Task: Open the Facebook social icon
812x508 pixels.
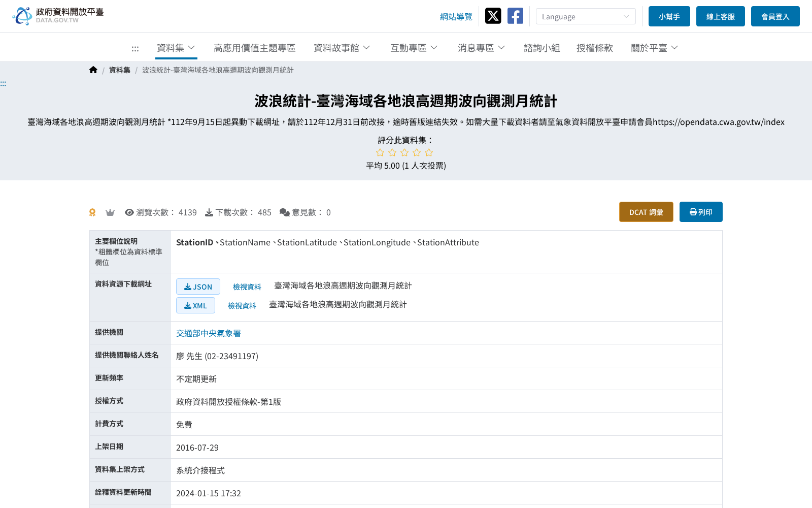Action: coord(515,16)
